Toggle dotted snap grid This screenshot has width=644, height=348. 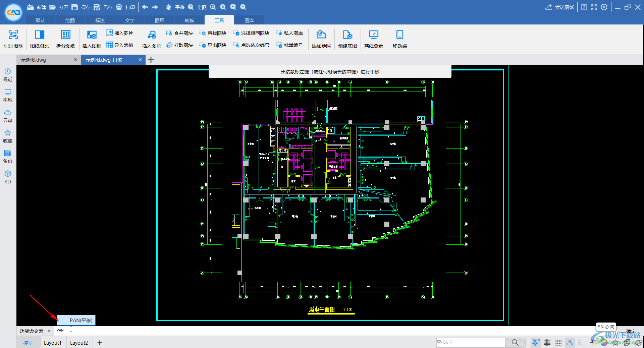558,342
